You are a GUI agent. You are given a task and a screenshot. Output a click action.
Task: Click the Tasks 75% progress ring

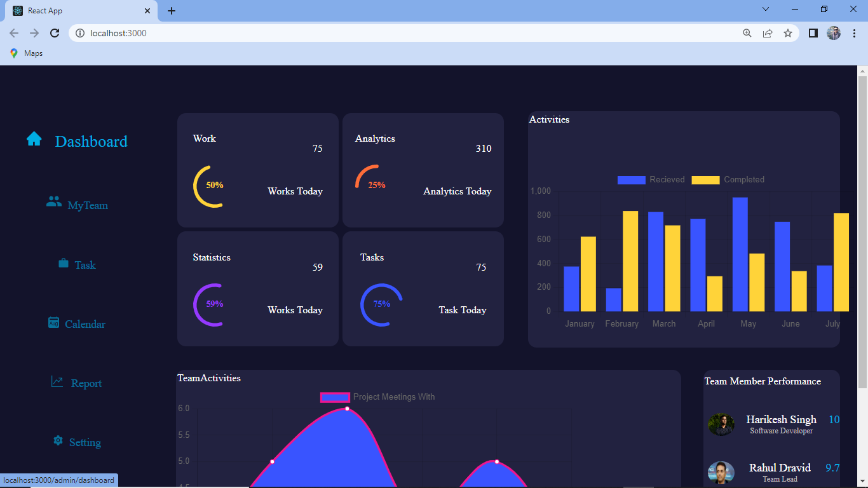[x=381, y=304]
